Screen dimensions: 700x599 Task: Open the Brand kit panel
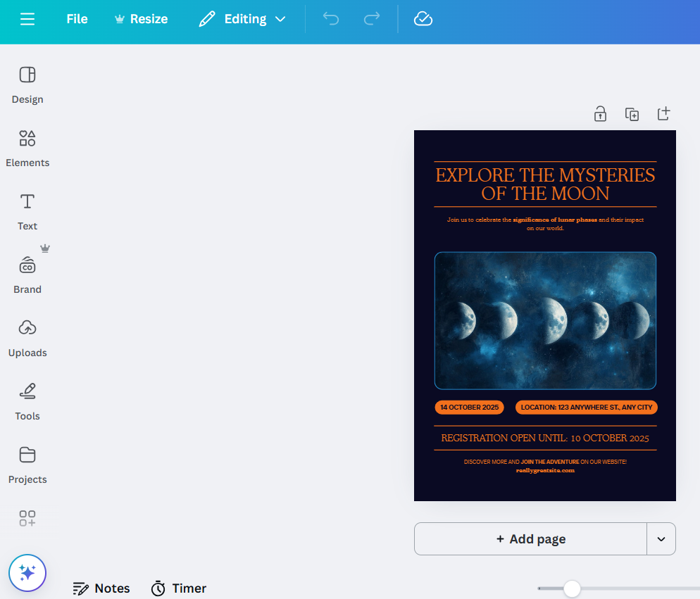pos(27,275)
